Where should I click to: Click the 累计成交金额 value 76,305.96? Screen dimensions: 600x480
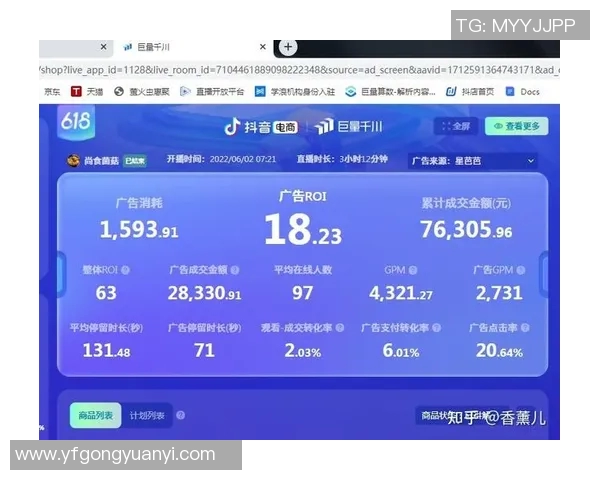point(466,230)
